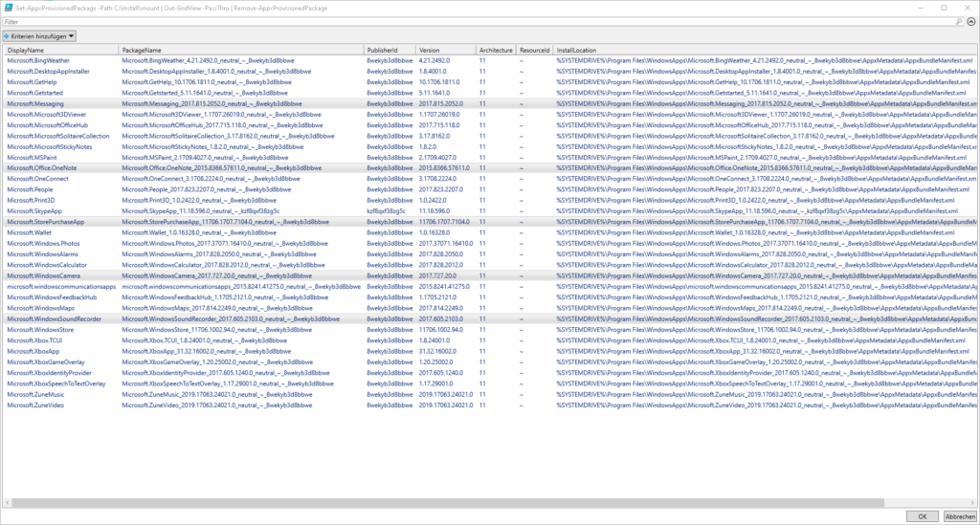Image resolution: width=980 pixels, height=525 pixels.
Task: Select the Microsoft.Wallet row
Action: pyautogui.click(x=490, y=232)
